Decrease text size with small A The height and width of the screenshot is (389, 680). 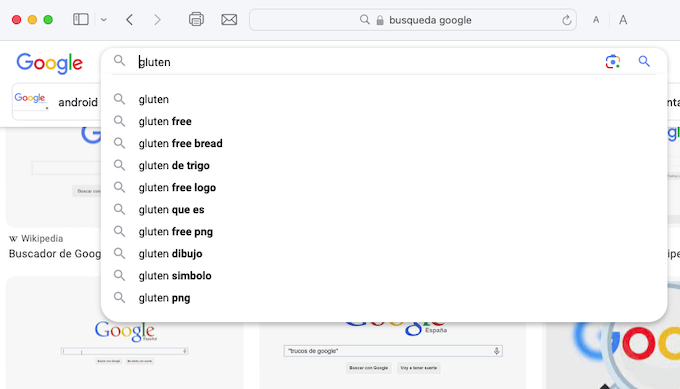596,20
